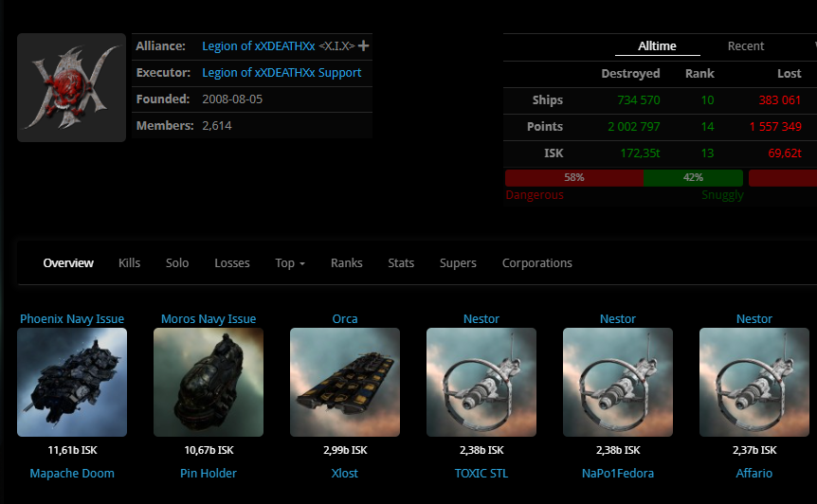Image resolution: width=817 pixels, height=504 pixels.
Task: Show the Corporations tab
Action: 537,262
